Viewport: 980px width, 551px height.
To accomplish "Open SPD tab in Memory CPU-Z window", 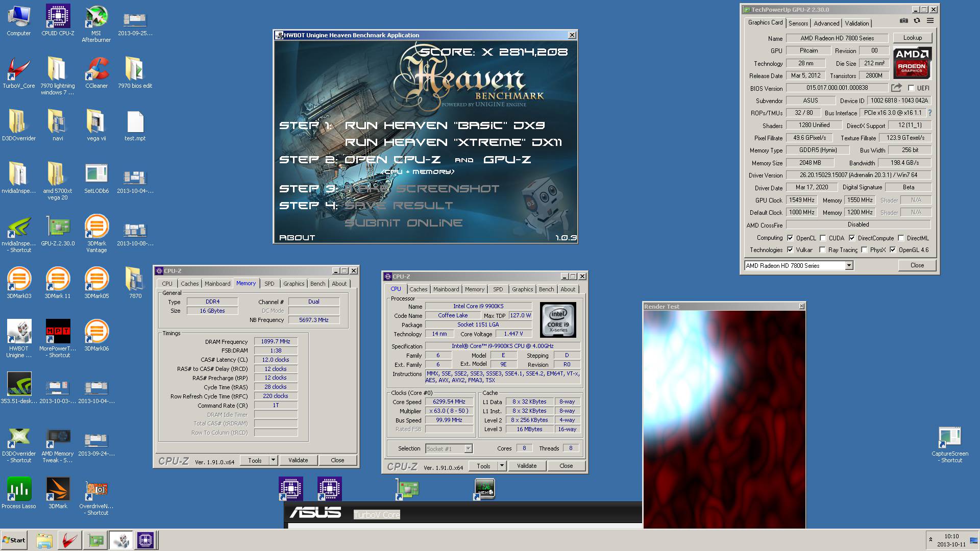I will point(269,284).
